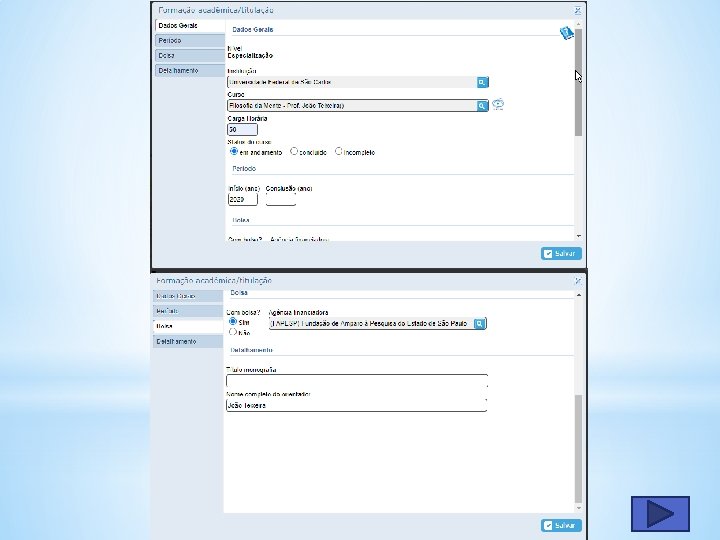
Task: Choose 'Sim' for Com bolsa
Action: (233, 321)
